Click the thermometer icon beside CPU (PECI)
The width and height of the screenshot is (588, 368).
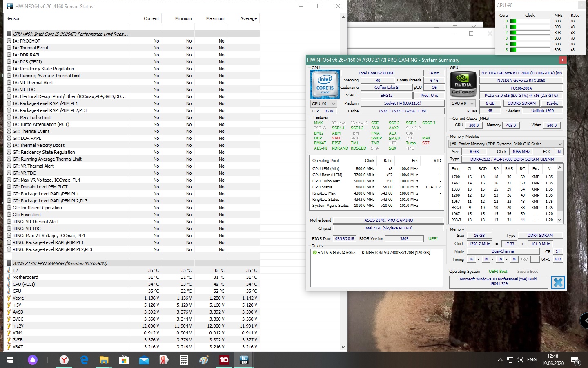click(x=9, y=284)
